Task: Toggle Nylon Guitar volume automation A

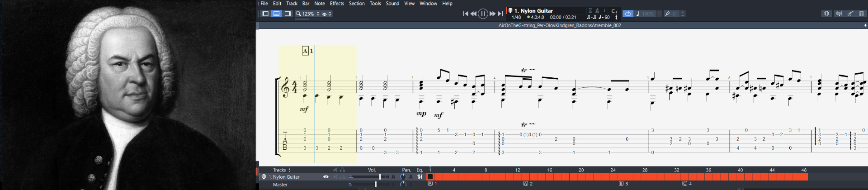Action: point(393,177)
